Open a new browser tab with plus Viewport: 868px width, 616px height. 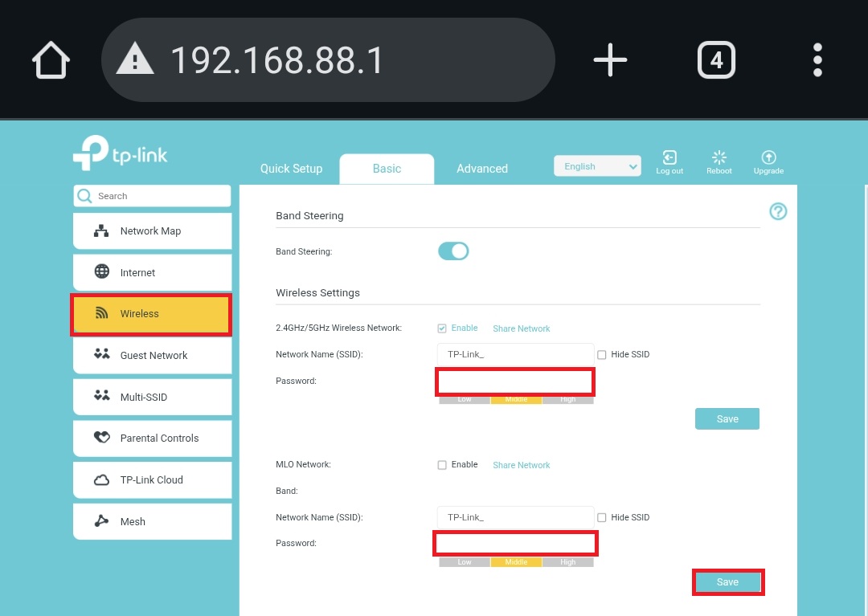click(609, 60)
